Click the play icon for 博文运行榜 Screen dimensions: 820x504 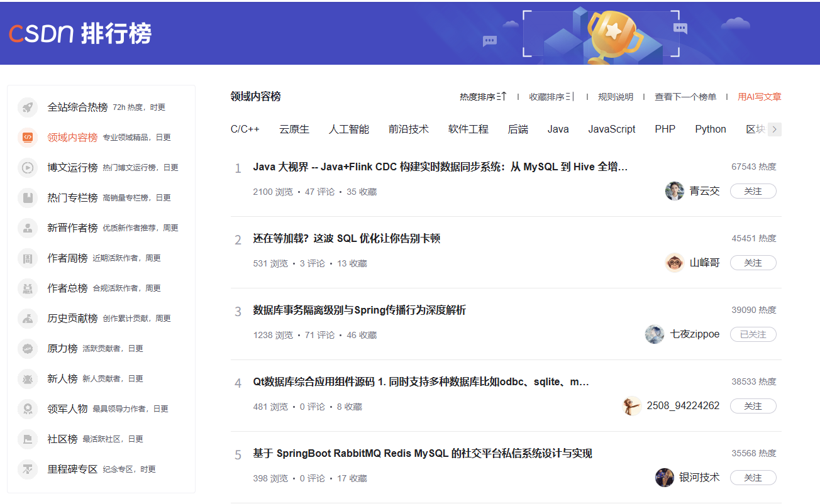pos(28,168)
